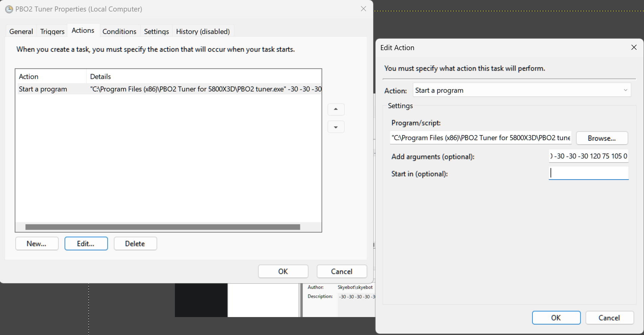Image resolution: width=644 pixels, height=335 pixels.
Task: Delete the selected action
Action: pyautogui.click(x=135, y=244)
